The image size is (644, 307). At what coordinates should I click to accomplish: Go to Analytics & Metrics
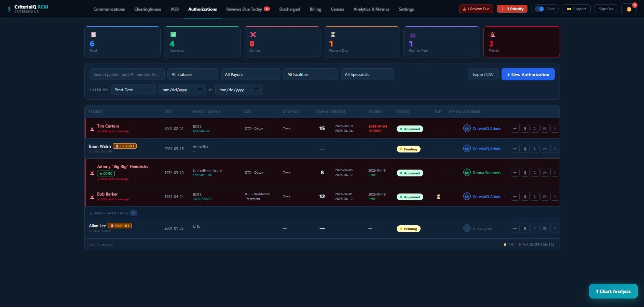pos(371,9)
